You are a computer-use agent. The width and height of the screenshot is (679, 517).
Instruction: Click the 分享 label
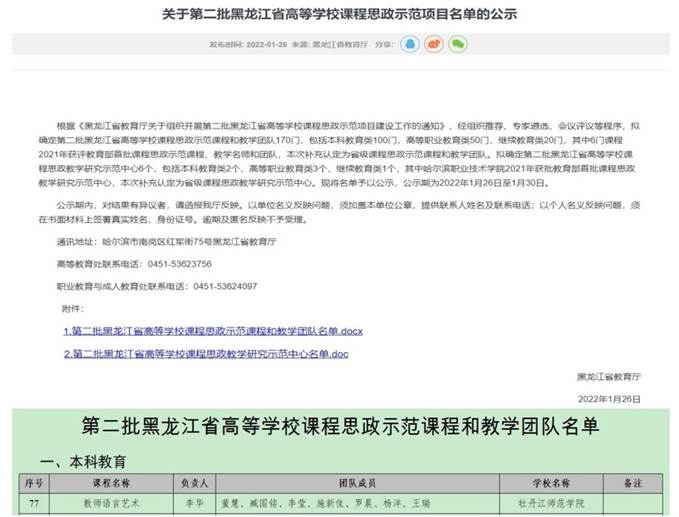point(384,45)
